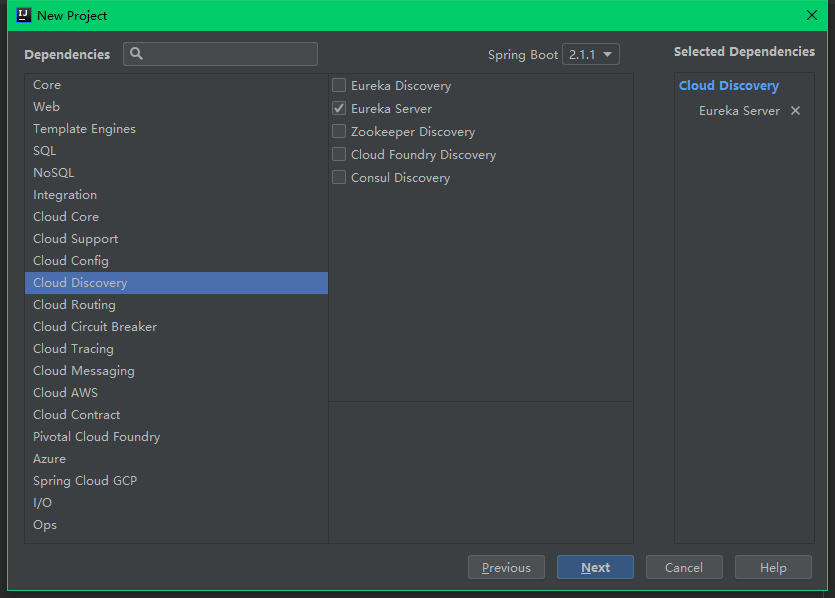Check Cloud Foundry Discovery option
The height and width of the screenshot is (598, 835).
339,154
